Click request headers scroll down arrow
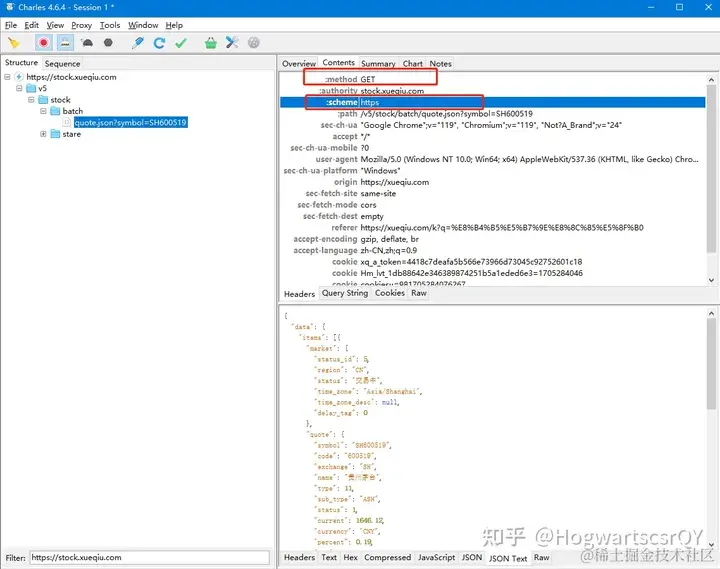Image resolution: width=720 pixels, height=569 pixels. pyautogui.click(x=711, y=280)
